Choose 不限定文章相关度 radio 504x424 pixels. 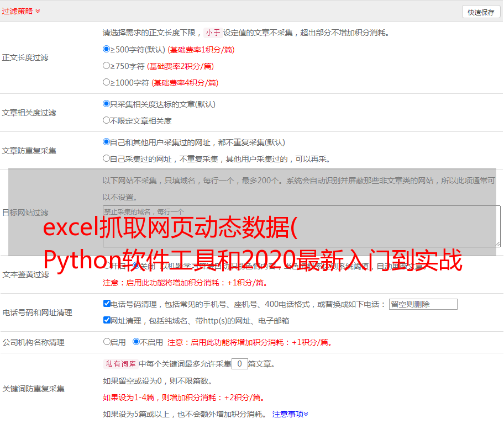click(x=106, y=120)
